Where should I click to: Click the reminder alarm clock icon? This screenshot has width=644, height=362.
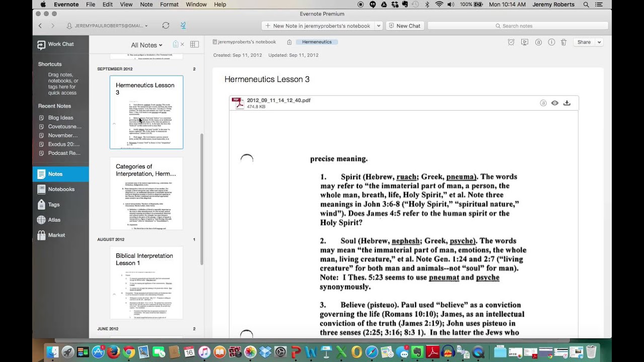(x=511, y=42)
